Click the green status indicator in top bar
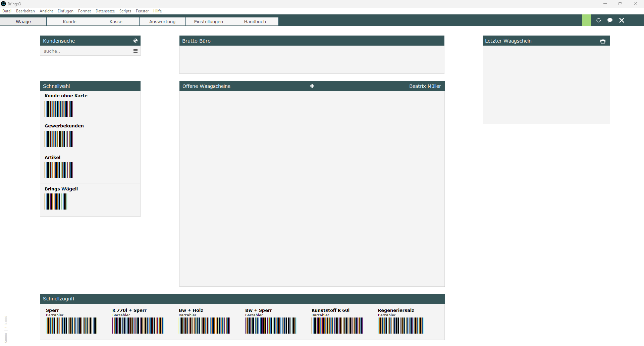This screenshot has height=346, width=644. pos(586,20)
